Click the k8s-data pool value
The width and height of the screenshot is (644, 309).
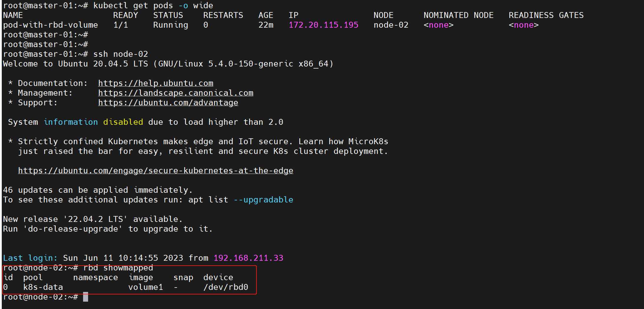[43, 287]
